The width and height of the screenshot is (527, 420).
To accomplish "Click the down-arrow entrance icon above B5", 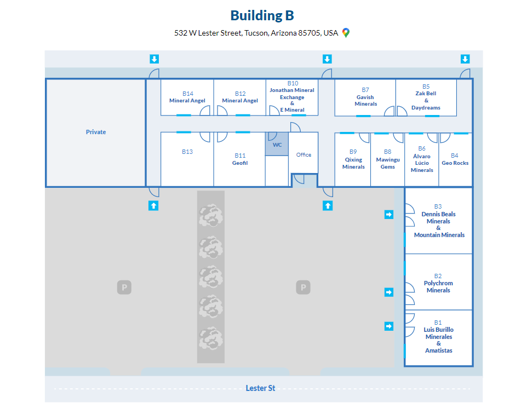I will point(465,59).
